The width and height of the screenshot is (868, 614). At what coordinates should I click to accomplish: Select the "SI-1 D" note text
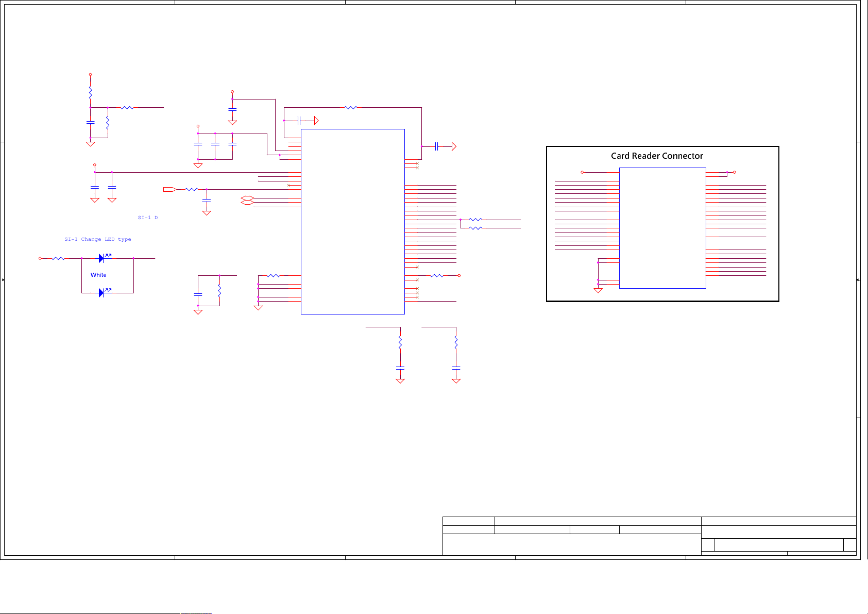pyautogui.click(x=148, y=218)
